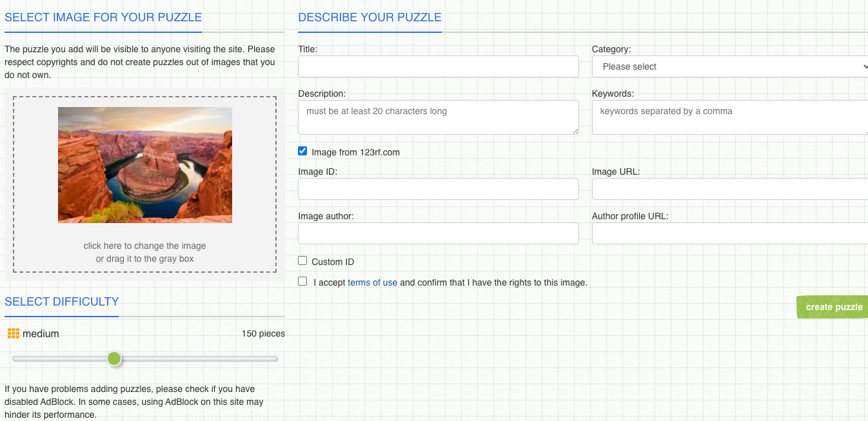Click the Title input field
The height and width of the screenshot is (421, 868).
point(439,66)
